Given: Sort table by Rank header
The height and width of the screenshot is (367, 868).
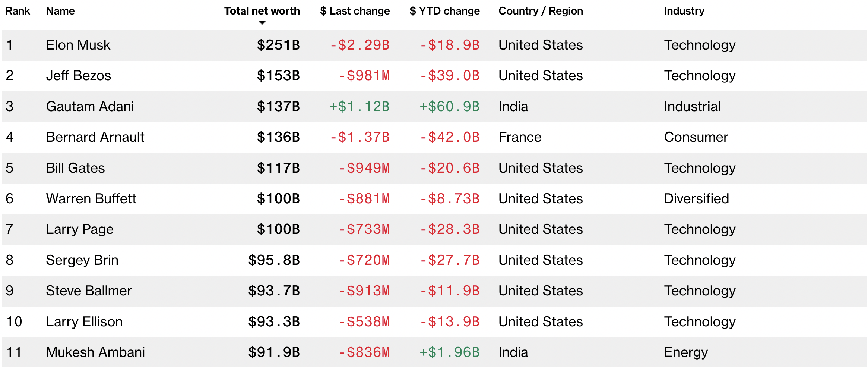Looking at the screenshot, I should (x=18, y=11).
